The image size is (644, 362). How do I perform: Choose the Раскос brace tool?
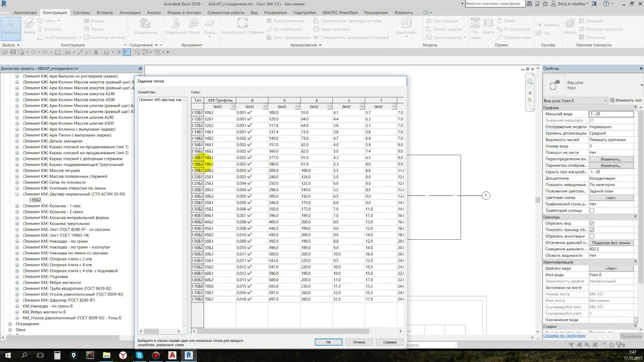click(x=94, y=29)
